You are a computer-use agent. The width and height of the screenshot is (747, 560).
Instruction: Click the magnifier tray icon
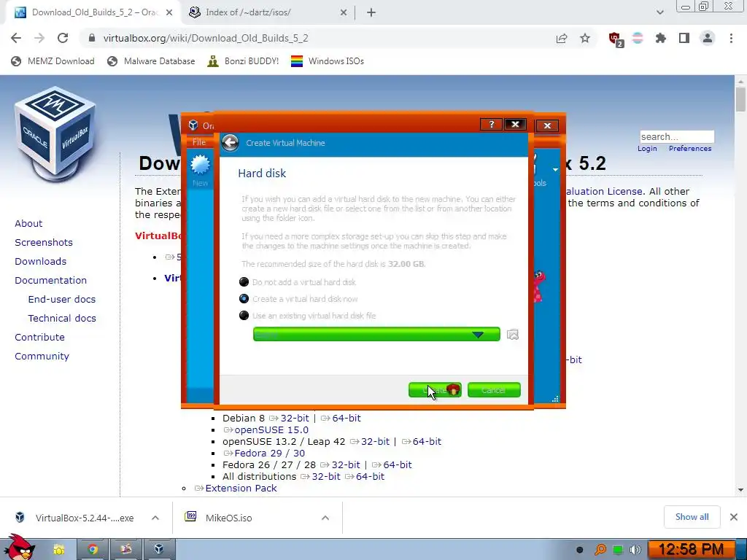point(600,550)
